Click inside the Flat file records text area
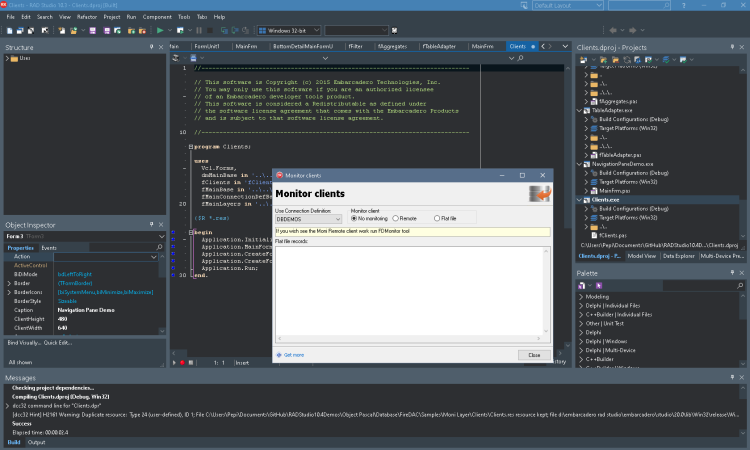The height and width of the screenshot is (450, 750). pos(409,291)
